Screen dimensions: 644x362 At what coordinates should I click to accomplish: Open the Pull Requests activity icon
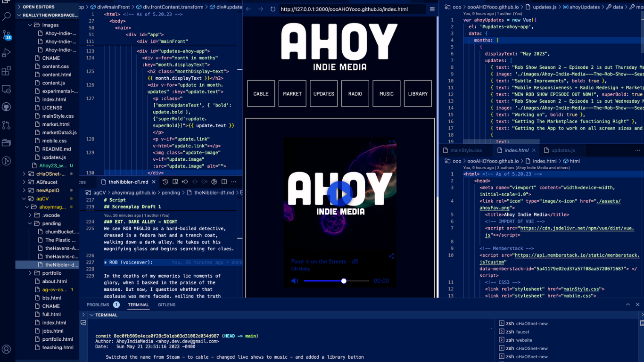pyautogui.click(x=7, y=125)
